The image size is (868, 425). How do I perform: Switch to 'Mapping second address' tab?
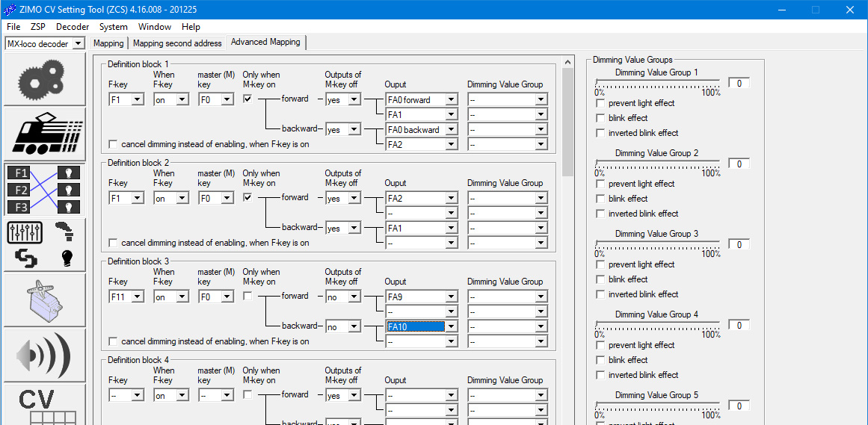point(177,43)
